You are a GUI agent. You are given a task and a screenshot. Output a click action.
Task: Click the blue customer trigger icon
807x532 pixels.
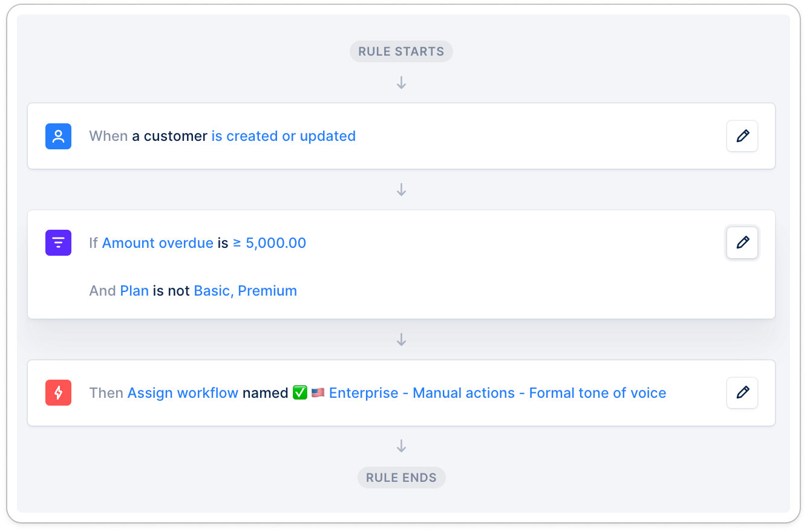(x=59, y=136)
